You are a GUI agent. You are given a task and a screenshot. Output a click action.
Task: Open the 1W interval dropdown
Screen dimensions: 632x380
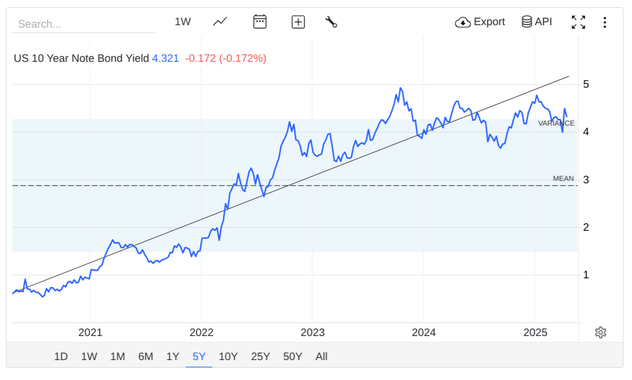tap(183, 22)
